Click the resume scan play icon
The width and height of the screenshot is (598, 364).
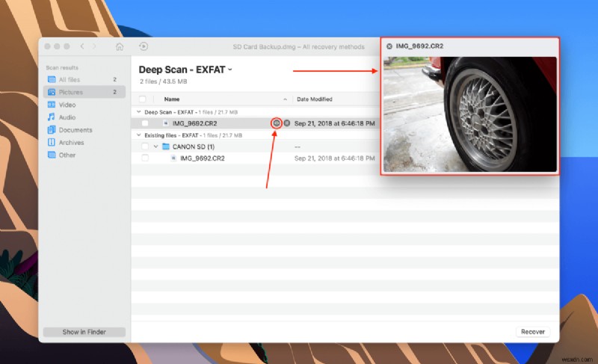(144, 46)
